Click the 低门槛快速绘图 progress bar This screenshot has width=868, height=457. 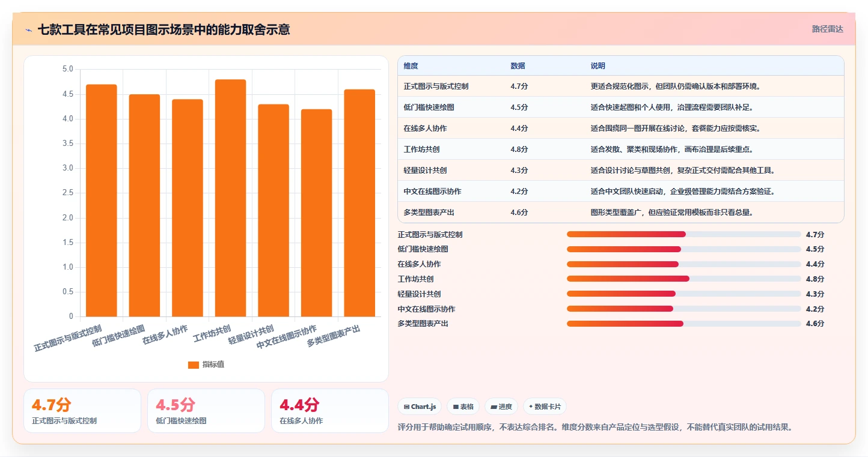(684, 249)
